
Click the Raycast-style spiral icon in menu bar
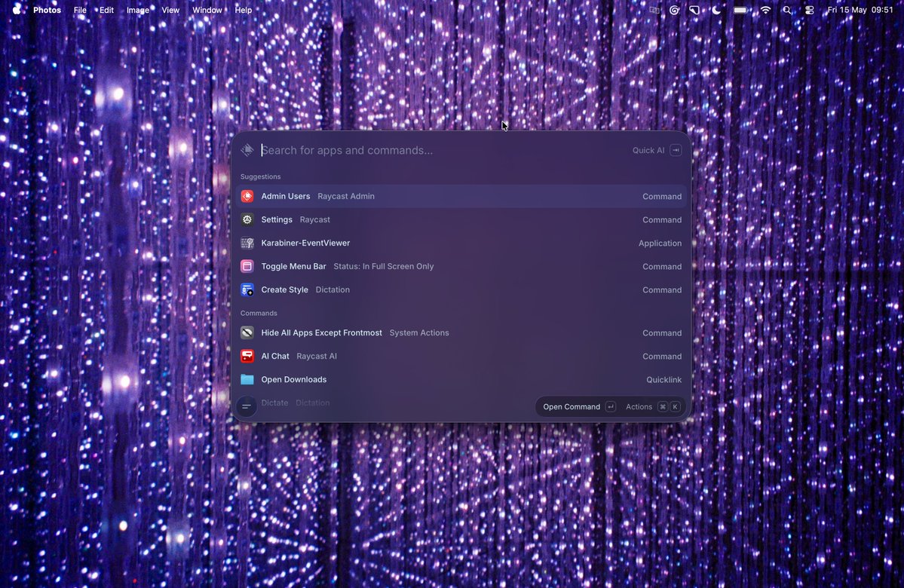(x=674, y=10)
